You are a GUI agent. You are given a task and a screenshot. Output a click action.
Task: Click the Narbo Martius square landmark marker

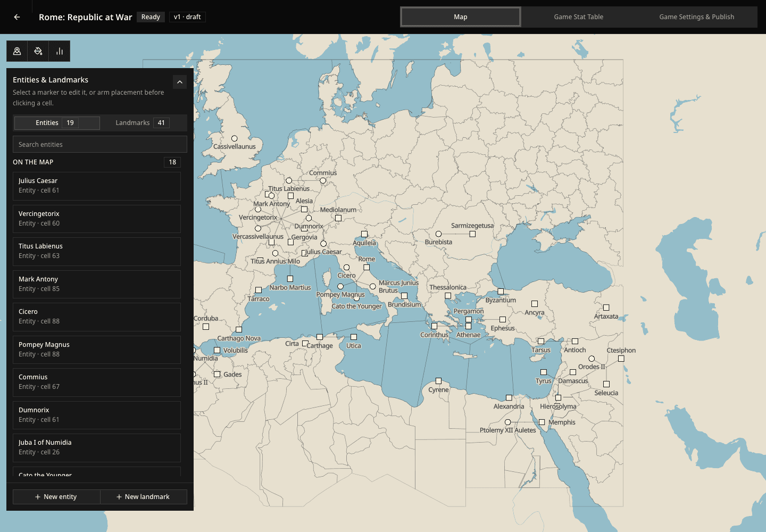[x=290, y=279]
